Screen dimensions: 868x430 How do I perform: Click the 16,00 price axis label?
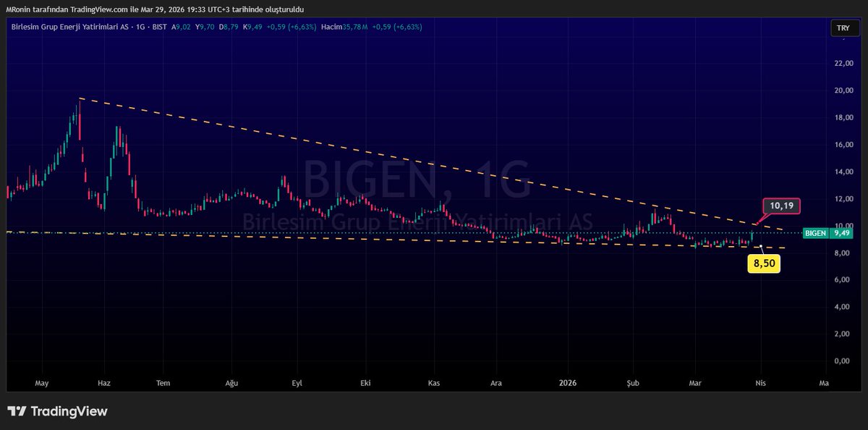(x=843, y=145)
